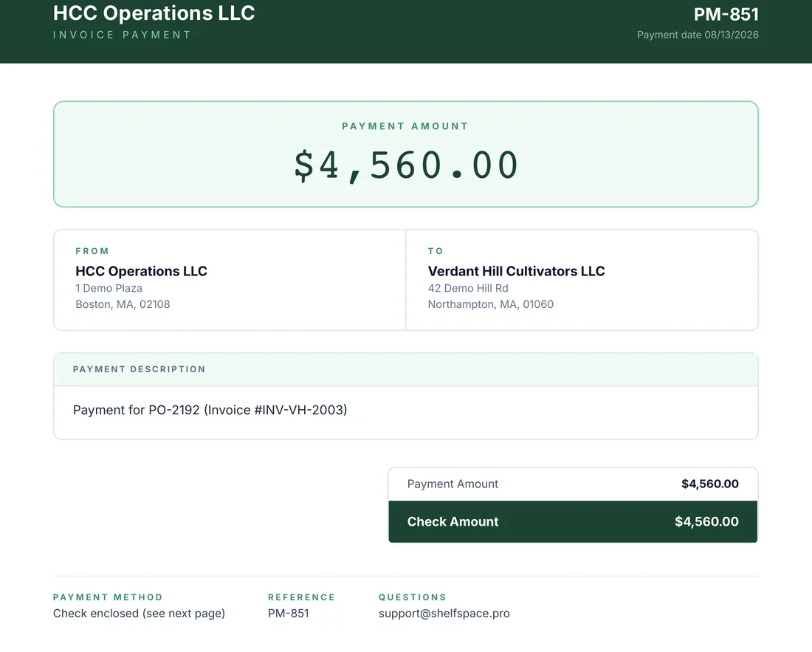Click the QUESTIONS footer label
This screenshot has height=652, width=812.
412,597
